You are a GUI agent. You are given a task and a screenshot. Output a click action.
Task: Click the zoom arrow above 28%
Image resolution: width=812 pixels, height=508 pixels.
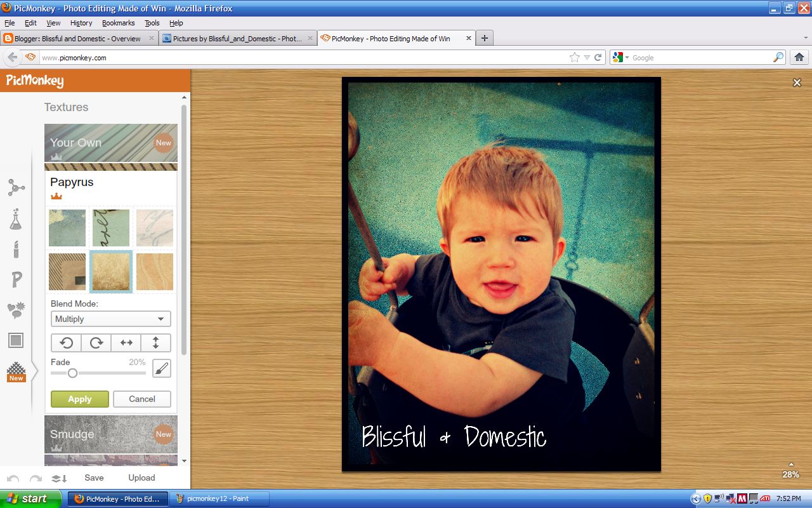click(790, 464)
